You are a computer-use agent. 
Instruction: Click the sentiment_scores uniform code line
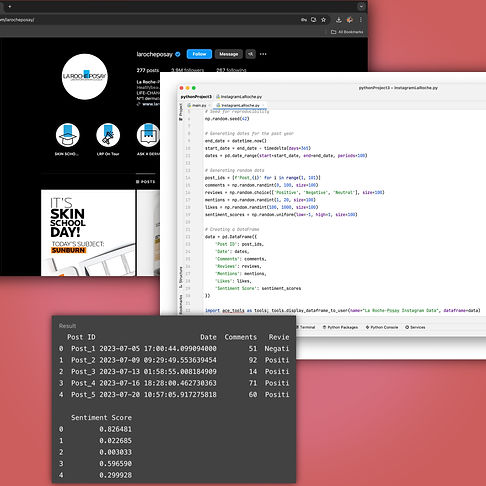pos(281,214)
